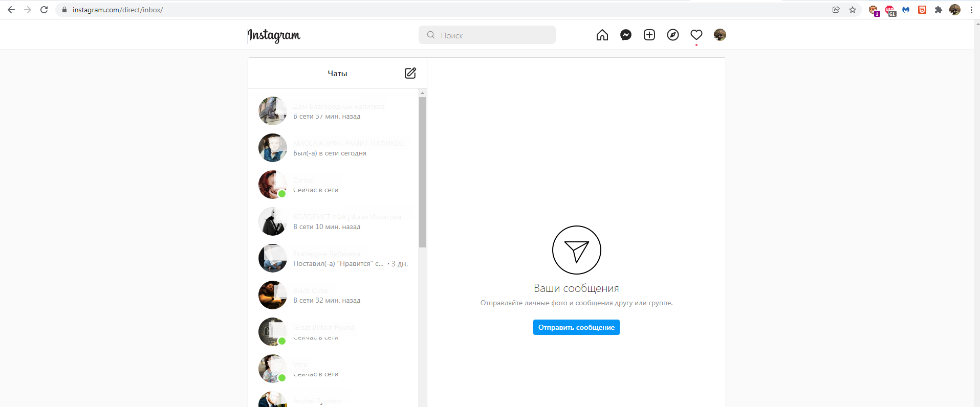Viewport: 980px width, 407px height.
Task: Open the chat with Екатерина Лебедева
Action: pos(333,258)
